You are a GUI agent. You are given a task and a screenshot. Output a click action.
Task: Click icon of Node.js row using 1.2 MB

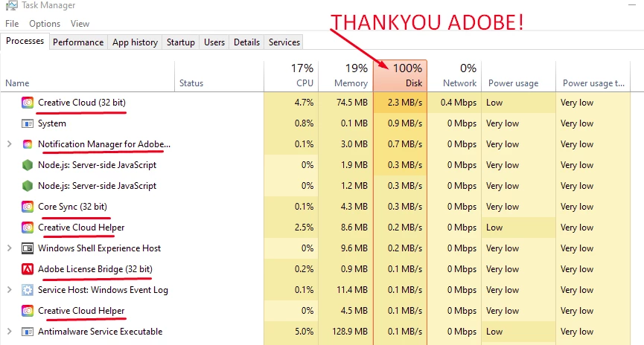[28, 186]
